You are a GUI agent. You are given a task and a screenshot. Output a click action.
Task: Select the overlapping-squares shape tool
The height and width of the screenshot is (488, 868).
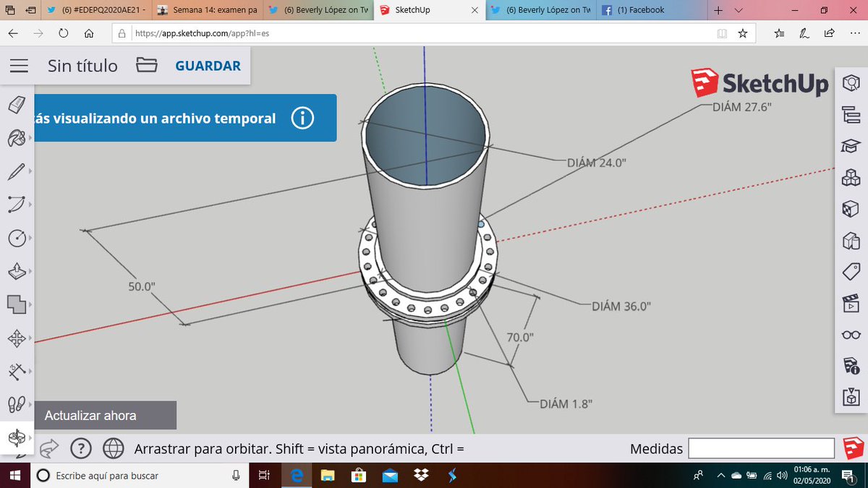(17, 304)
